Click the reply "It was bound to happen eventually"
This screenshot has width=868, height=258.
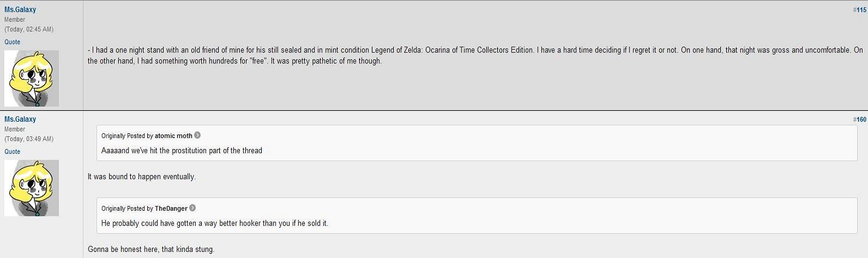point(142,176)
